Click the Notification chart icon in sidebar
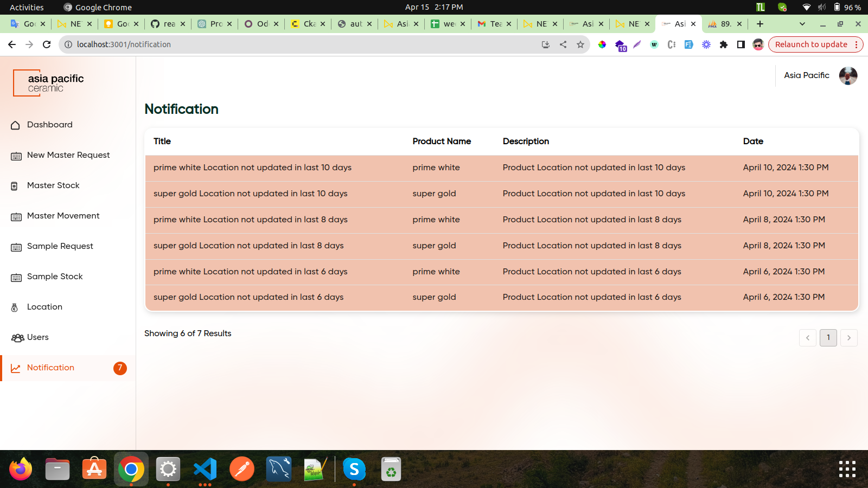Image resolution: width=868 pixels, height=488 pixels. click(16, 368)
